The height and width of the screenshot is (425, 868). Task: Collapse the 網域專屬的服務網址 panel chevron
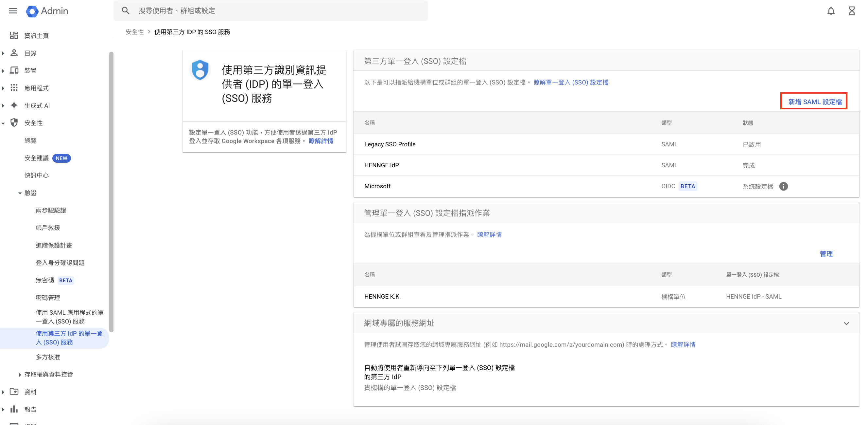[x=846, y=323]
